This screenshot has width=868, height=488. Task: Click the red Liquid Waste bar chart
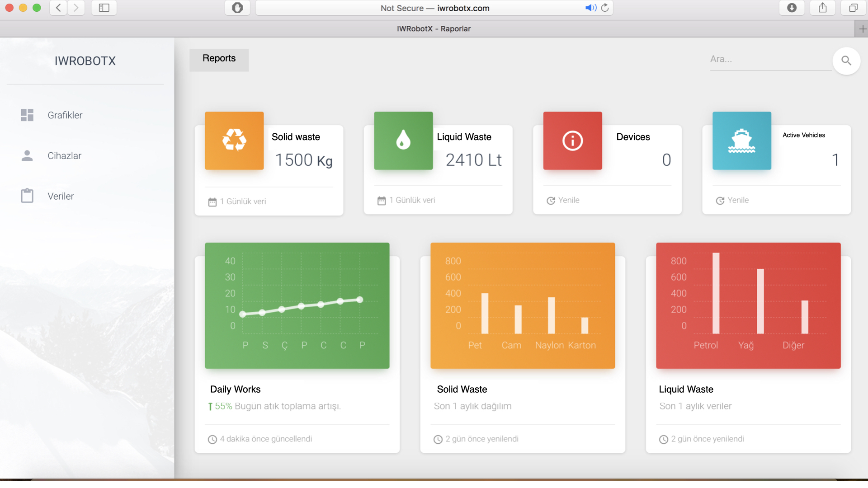748,305
